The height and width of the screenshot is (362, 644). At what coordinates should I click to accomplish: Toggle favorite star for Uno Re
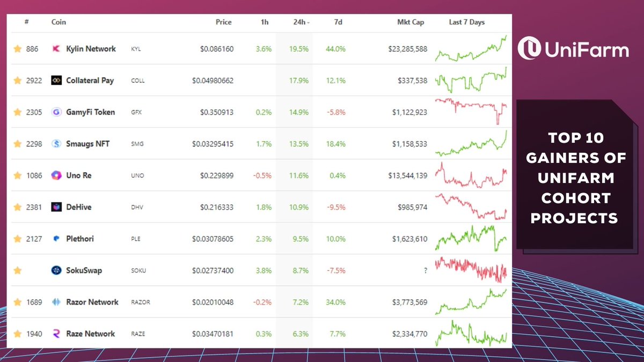tap(18, 175)
